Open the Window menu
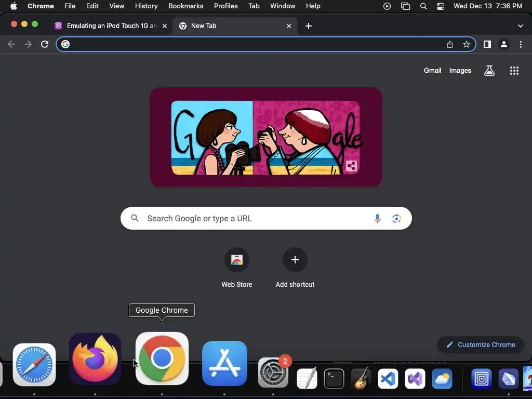 tap(283, 6)
